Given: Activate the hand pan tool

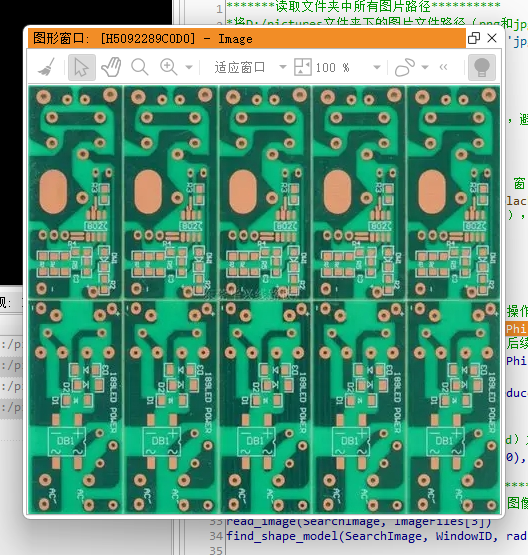Looking at the screenshot, I should click(x=111, y=67).
